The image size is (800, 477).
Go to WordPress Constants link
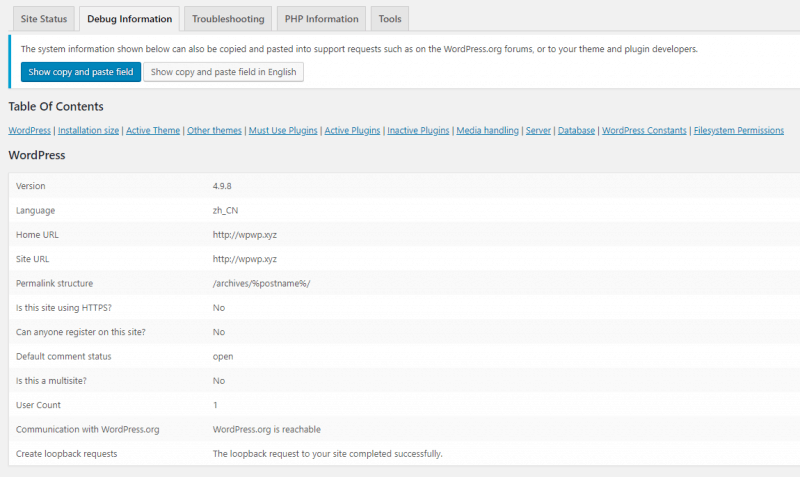(644, 131)
